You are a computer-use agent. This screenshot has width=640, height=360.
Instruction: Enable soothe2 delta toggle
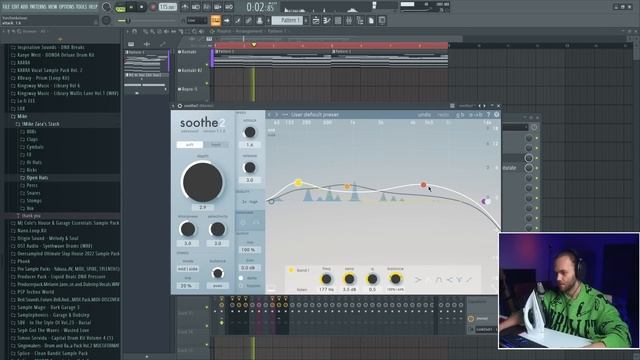tap(241, 278)
